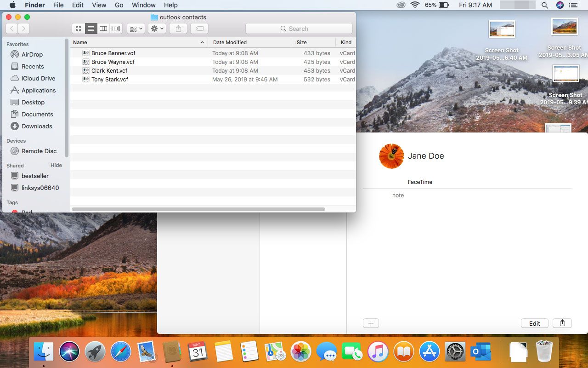The height and width of the screenshot is (368, 588).
Task: Open the Go menu
Action: 119,5
